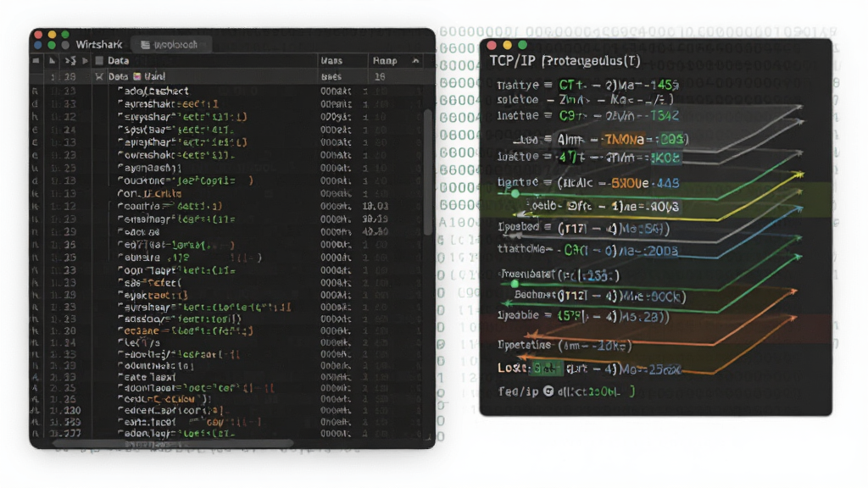Screen dimensions: 868x488
Task: Click the play arrow icon beside Data header
Action: pyautogui.click(x=85, y=61)
